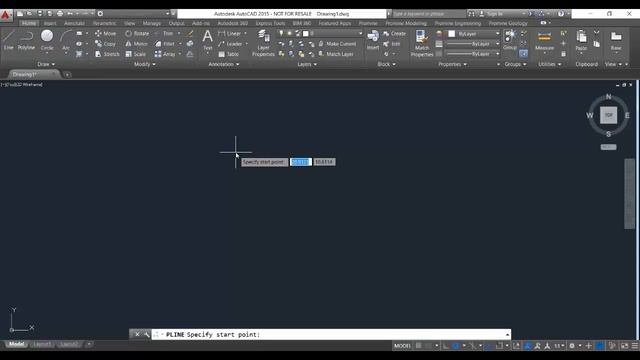Select the Circle tool
Image resolution: width=640 pixels, height=360 pixels.
(x=47, y=40)
